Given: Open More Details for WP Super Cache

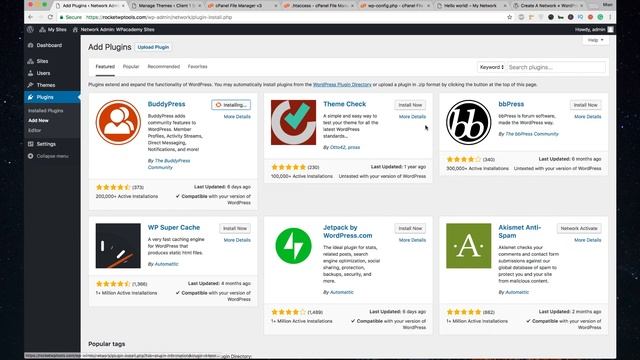Looking at the screenshot, I should 237,240.
